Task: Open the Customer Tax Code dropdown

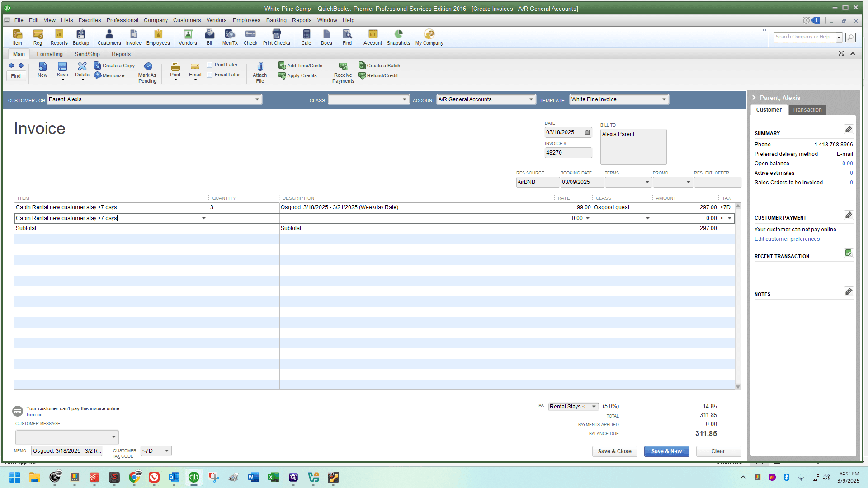Action: click(167, 451)
